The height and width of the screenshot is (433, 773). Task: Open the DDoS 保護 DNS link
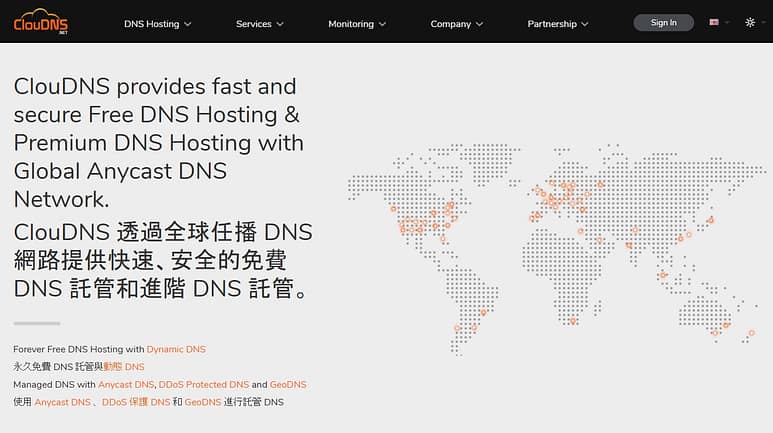coord(136,402)
